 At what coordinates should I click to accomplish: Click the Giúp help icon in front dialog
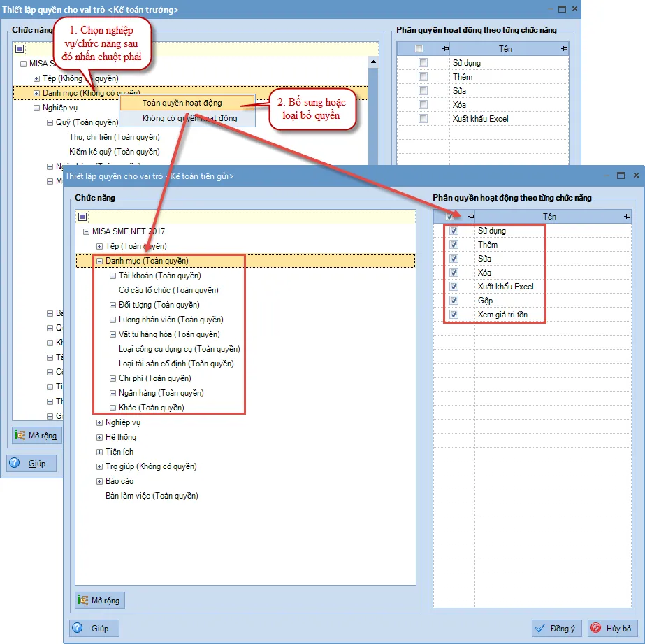pyautogui.click(x=78, y=628)
